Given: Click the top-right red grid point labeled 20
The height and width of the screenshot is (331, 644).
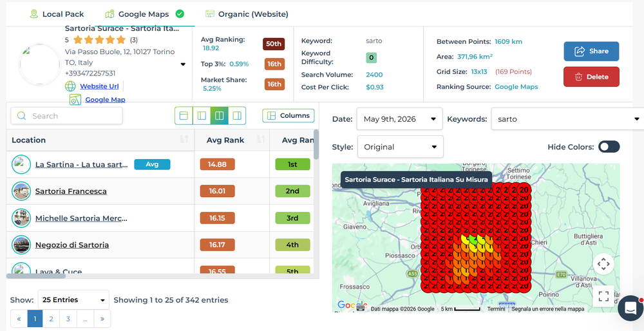Looking at the screenshot, I should (x=524, y=191).
